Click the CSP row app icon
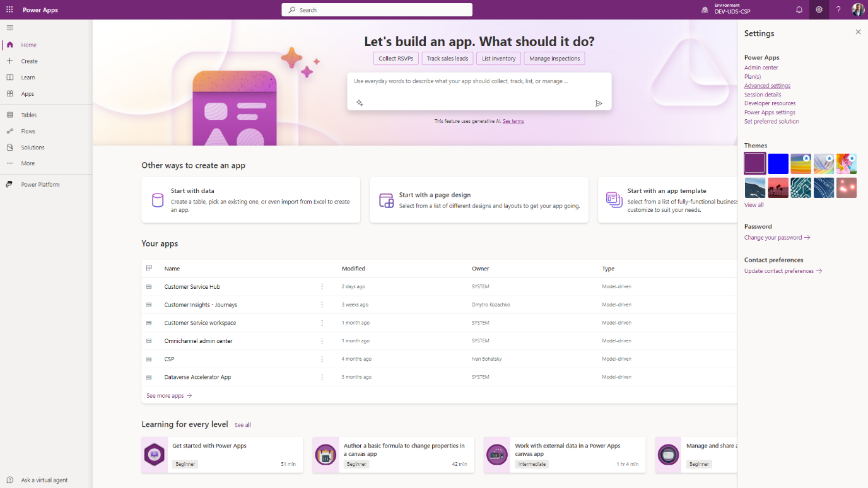 [149, 359]
